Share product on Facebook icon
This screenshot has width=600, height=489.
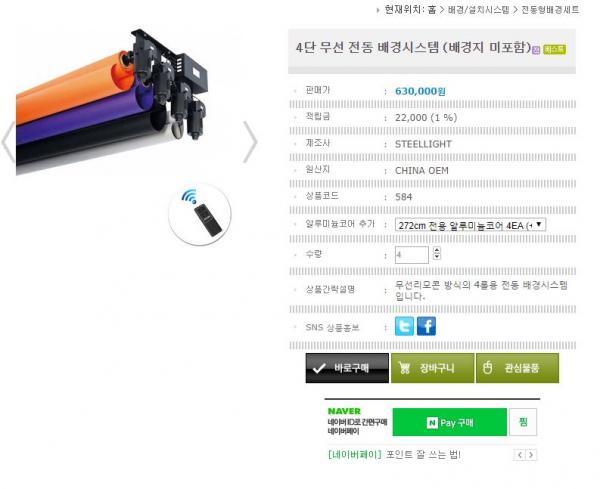(x=426, y=326)
